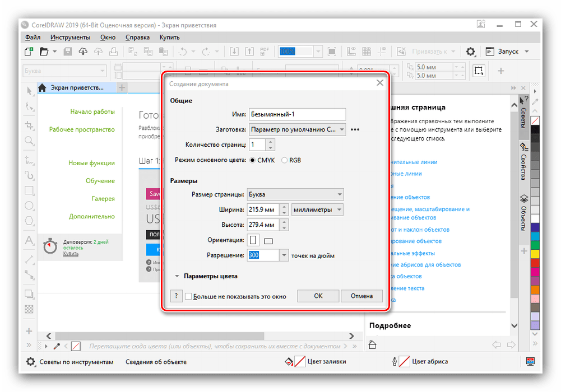The height and width of the screenshot is (392, 561).
Task: Open the Размер страницы dropdown
Action: coord(295,194)
